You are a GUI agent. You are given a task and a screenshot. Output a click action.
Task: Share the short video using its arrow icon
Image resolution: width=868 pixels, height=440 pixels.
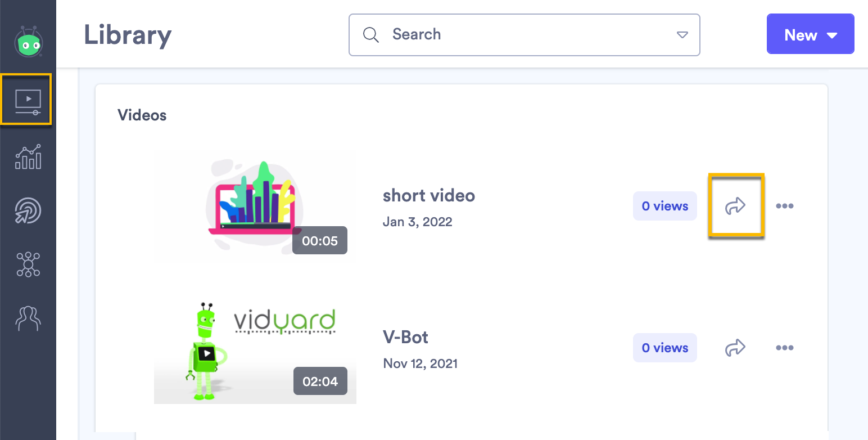pos(735,205)
